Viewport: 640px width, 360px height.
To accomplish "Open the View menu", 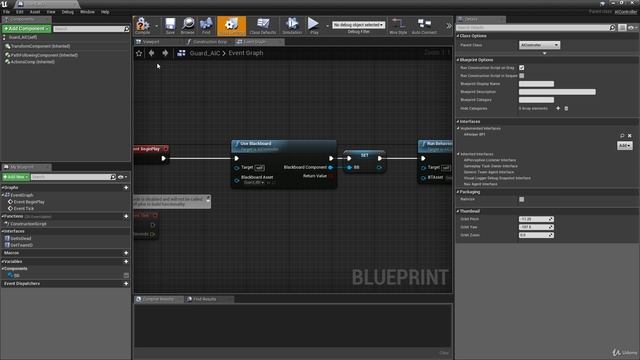I will (51, 12).
